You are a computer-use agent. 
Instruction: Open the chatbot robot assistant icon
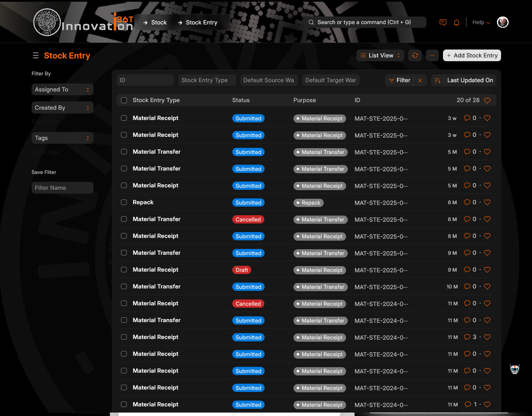[514, 369]
